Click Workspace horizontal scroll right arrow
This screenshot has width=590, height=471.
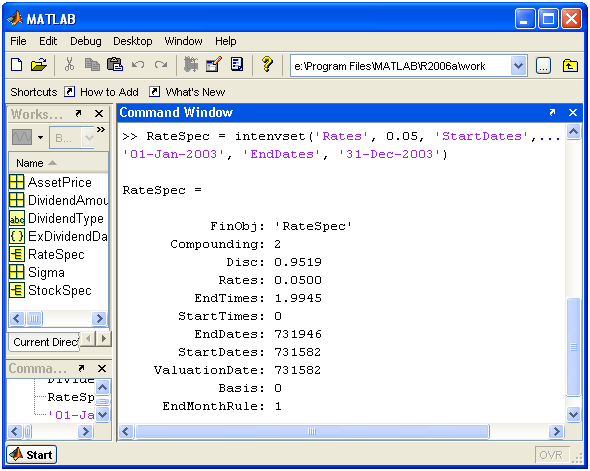(x=99, y=319)
